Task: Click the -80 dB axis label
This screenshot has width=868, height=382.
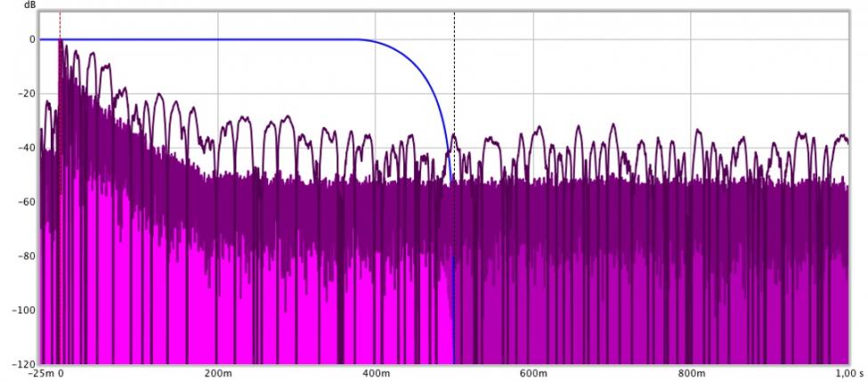Action: (26, 256)
